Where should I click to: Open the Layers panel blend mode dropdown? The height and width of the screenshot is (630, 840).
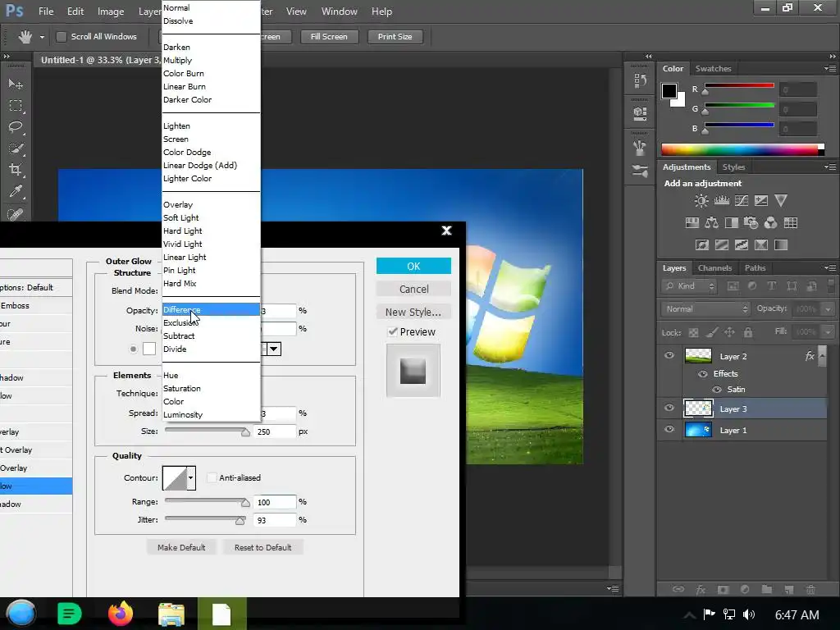705,309
